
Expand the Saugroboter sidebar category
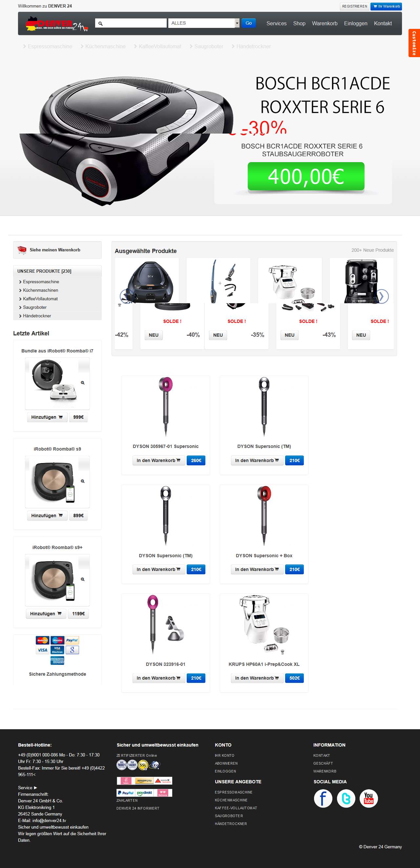(x=34, y=307)
